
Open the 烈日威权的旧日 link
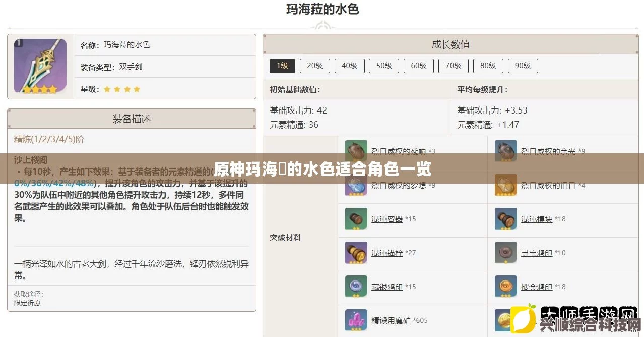(x=548, y=185)
